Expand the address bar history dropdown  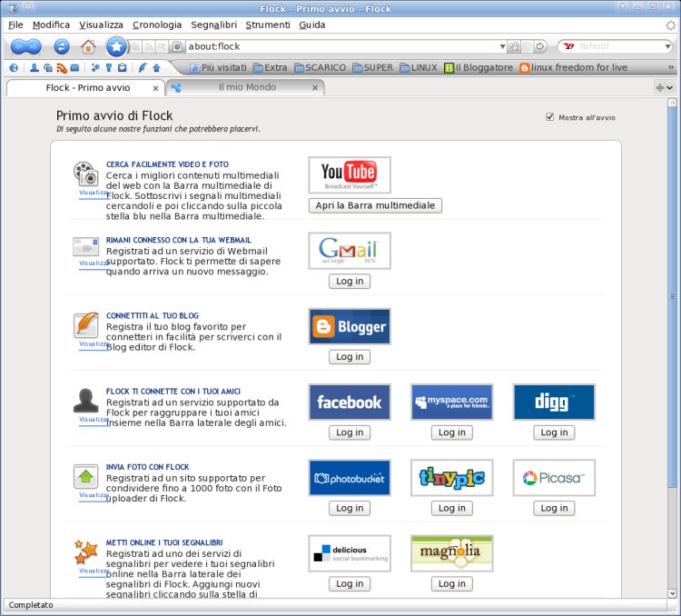(x=502, y=46)
